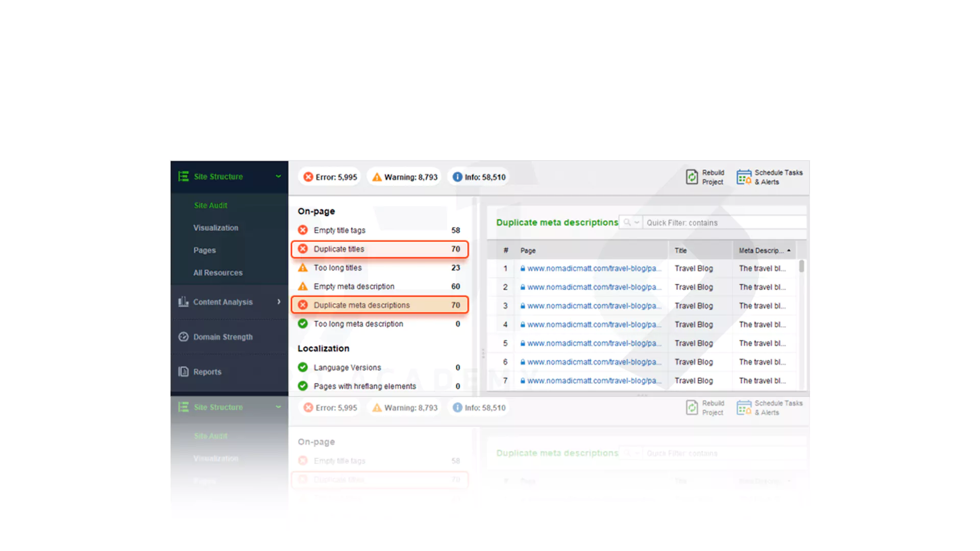The image size is (980, 551).
Task: Click the # column header
Action: click(505, 251)
